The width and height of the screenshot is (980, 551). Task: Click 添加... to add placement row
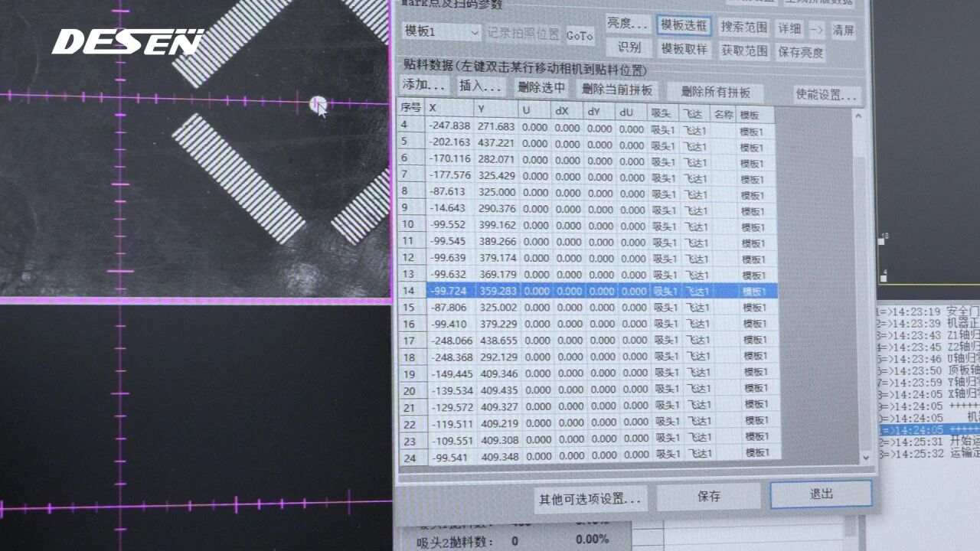[424, 86]
